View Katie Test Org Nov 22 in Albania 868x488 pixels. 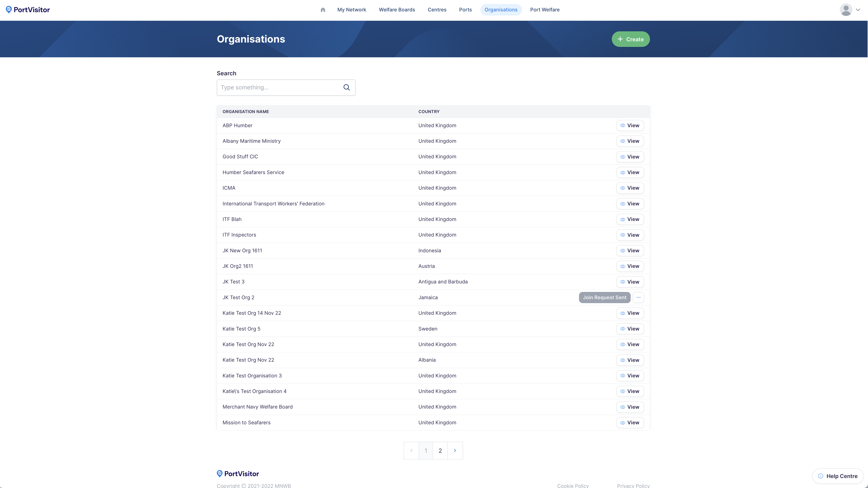630,360
